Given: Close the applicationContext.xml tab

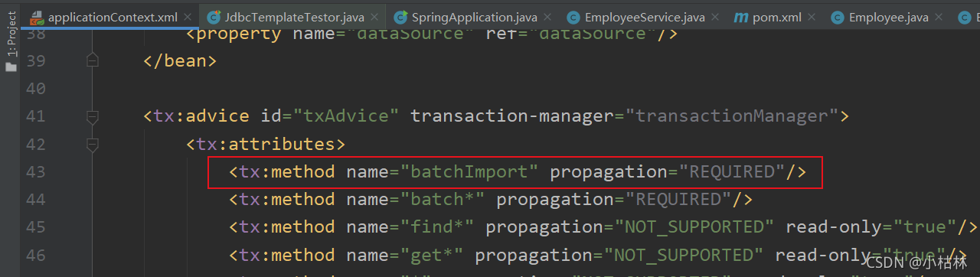Looking at the screenshot, I should click(188, 16).
